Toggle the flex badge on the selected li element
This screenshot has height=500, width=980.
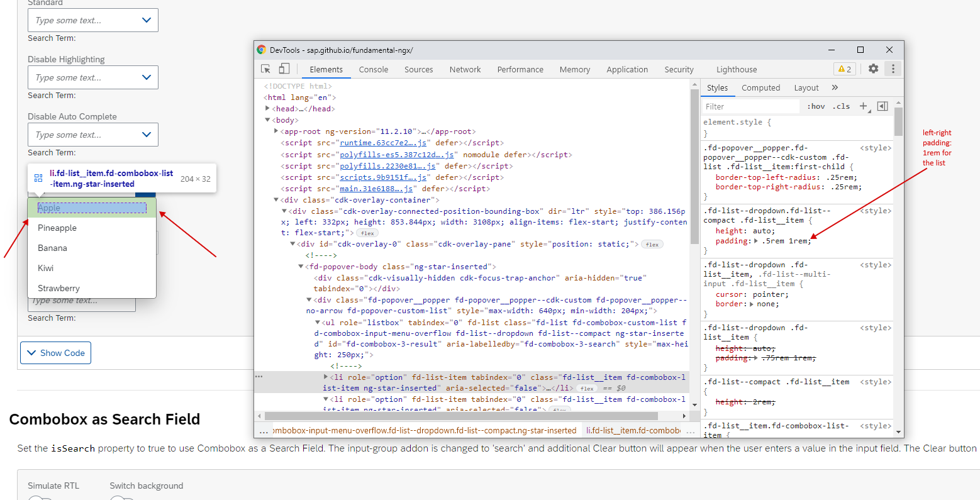pyautogui.click(x=587, y=389)
